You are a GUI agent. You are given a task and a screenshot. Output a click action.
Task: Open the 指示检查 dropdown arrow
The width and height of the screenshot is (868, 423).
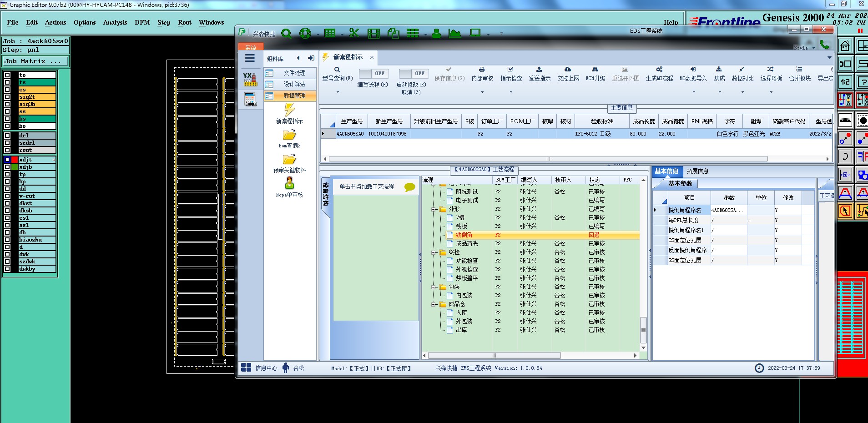point(511,92)
